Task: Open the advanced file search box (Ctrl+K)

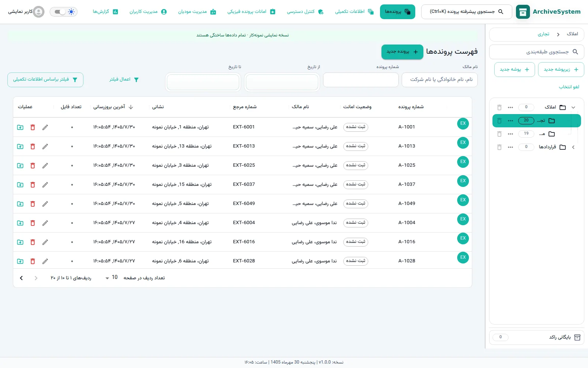Action: click(x=466, y=12)
